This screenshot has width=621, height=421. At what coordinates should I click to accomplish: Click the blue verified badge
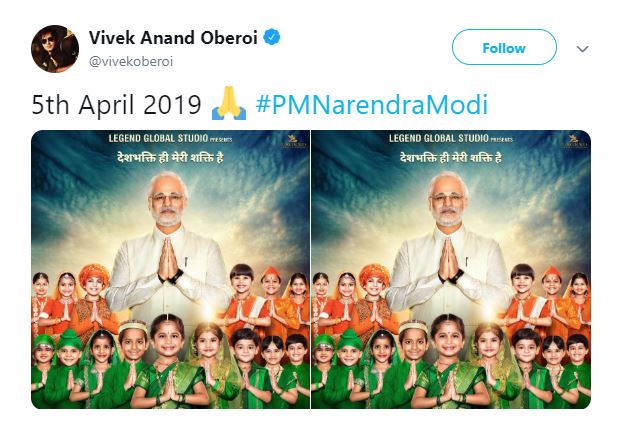tap(272, 39)
